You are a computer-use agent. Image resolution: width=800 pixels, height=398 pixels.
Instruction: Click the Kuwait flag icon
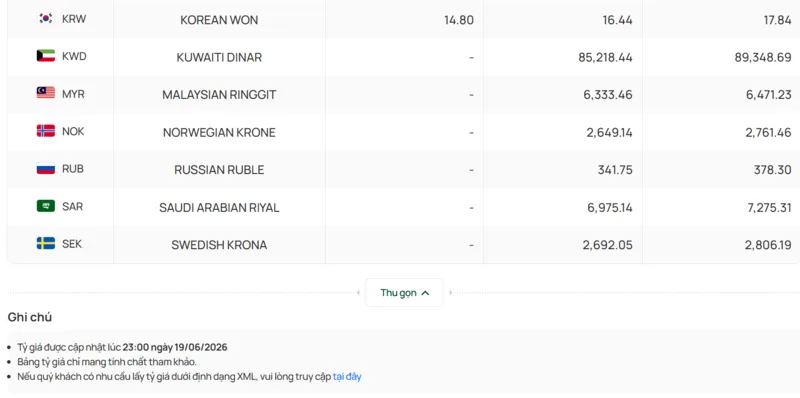tap(45, 56)
